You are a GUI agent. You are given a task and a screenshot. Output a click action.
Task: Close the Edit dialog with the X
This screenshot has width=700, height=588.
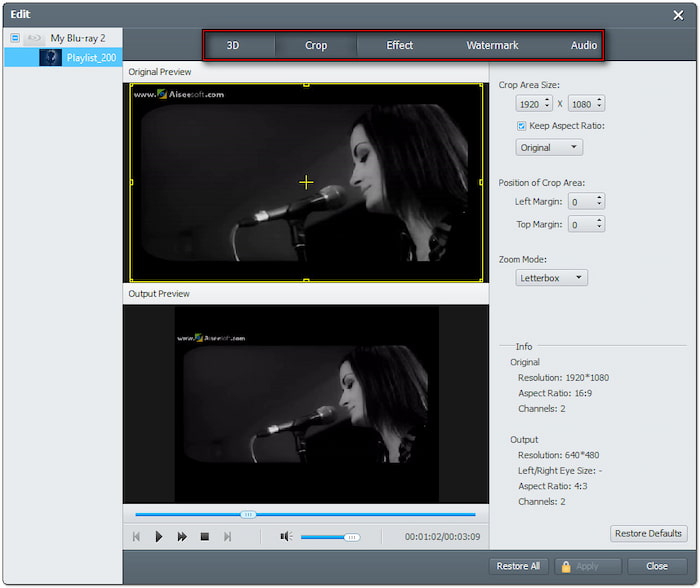(x=678, y=15)
